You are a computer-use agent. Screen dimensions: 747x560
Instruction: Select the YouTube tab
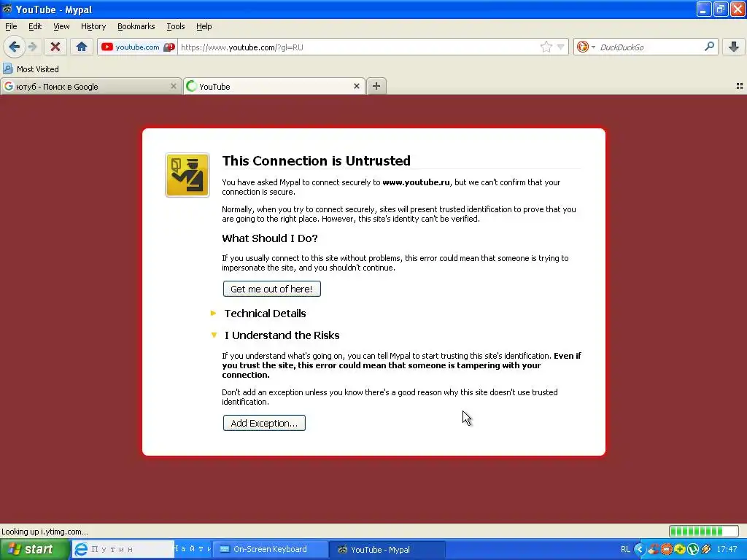274,87
